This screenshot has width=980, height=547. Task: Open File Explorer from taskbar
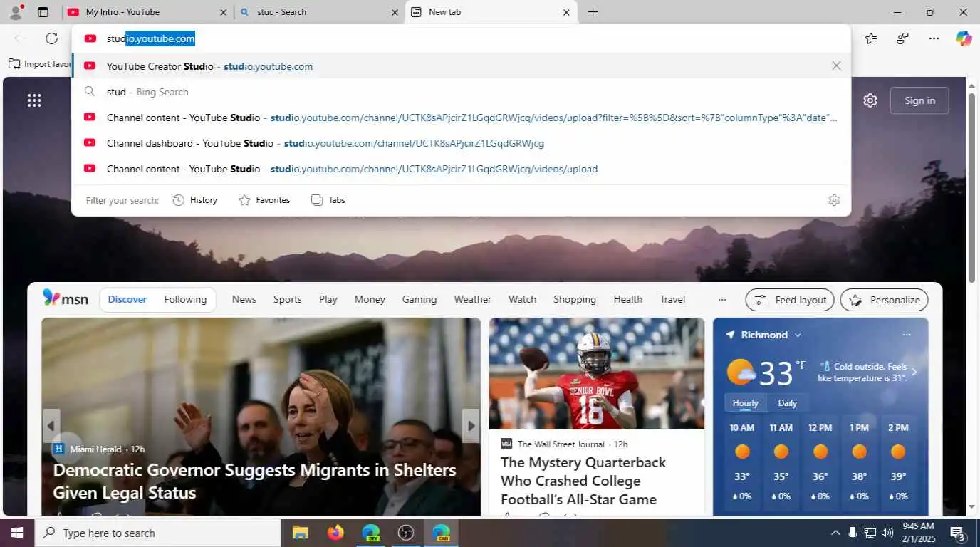(x=300, y=533)
